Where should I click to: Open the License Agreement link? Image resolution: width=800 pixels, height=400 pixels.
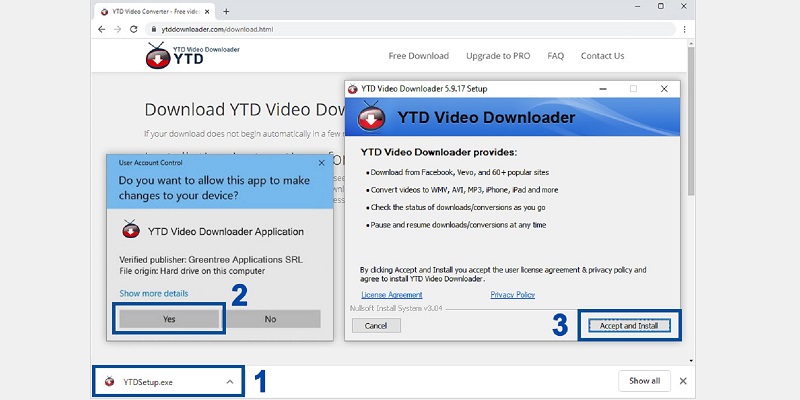click(392, 295)
